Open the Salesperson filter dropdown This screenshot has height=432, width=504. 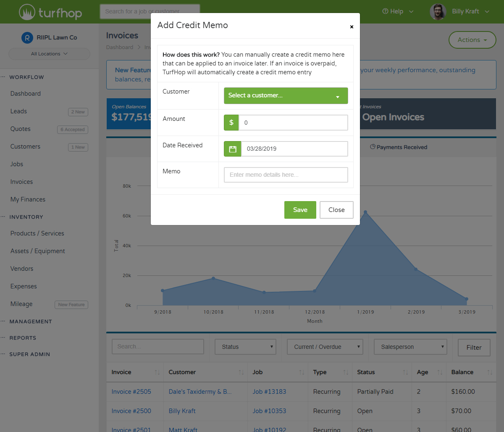410,347
